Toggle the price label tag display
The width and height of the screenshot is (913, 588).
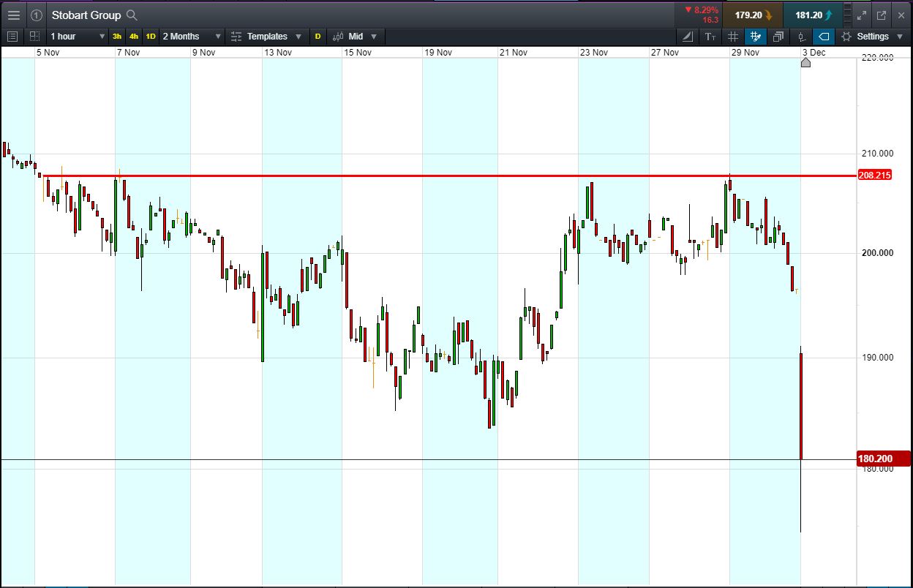tap(824, 36)
